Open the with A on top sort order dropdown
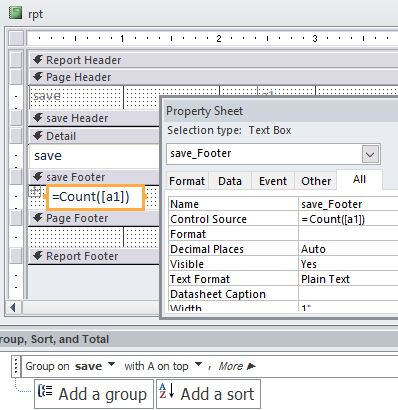 click(x=198, y=364)
